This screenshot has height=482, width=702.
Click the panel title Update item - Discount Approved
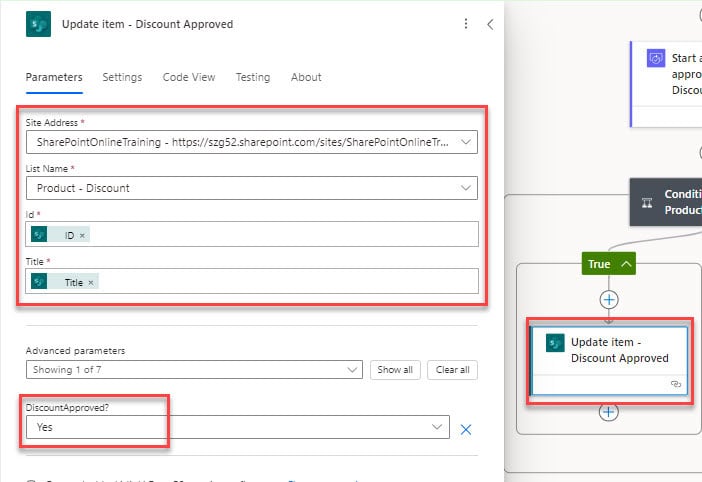(x=147, y=24)
